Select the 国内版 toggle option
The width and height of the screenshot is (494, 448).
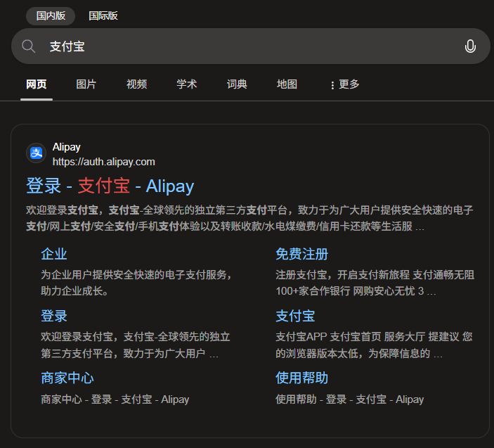(51, 15)
